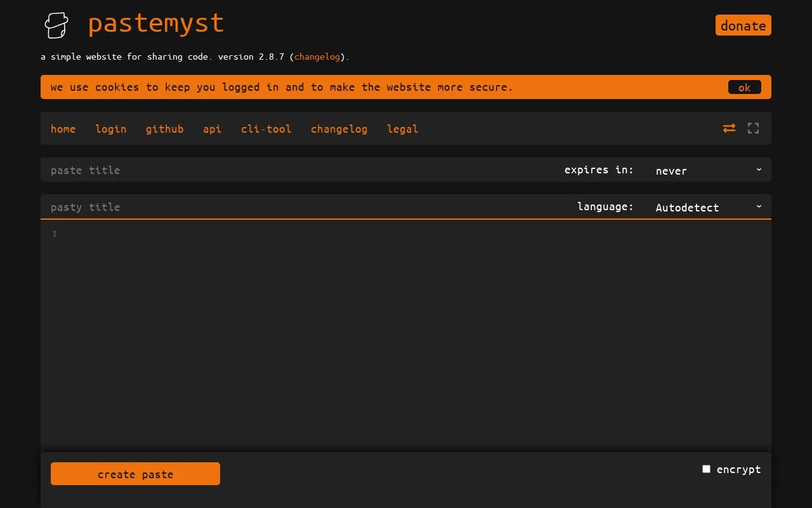Toggle the fullwidth expand icon
812x508 pixels.
click(753, 128)
